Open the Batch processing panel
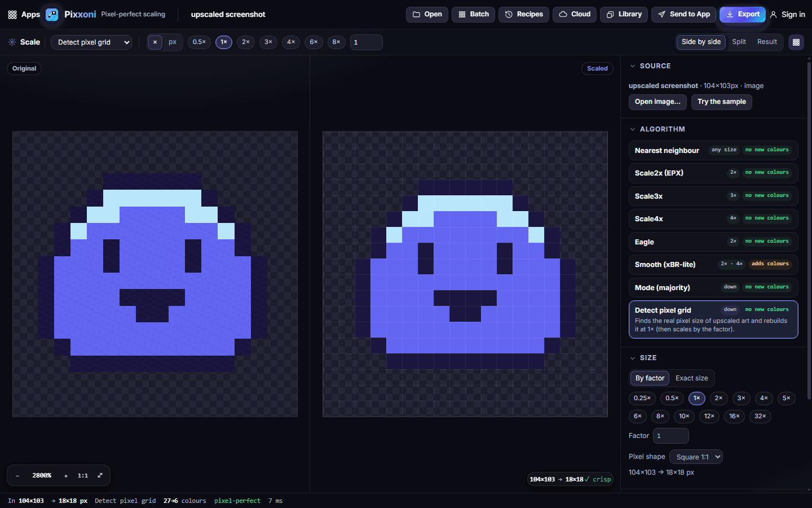 (x=473, y=14)
